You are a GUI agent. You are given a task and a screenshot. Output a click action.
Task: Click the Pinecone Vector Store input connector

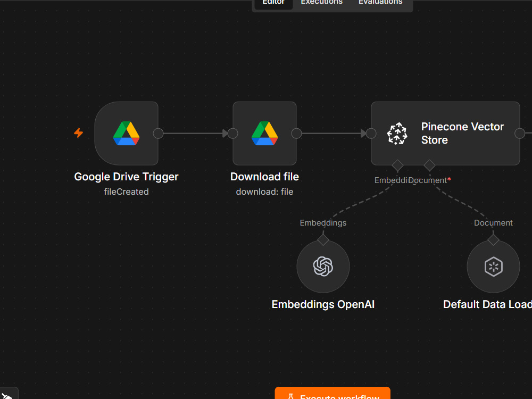coord(371,134)
